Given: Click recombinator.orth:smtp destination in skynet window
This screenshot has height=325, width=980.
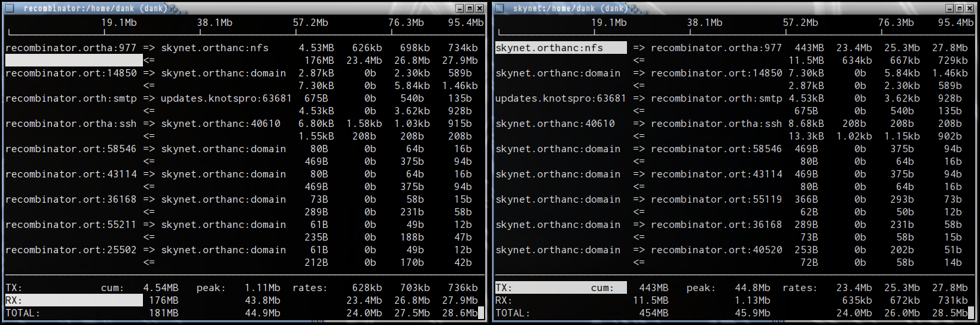Looking at the screenshot, I should click(x=716, y=98).
